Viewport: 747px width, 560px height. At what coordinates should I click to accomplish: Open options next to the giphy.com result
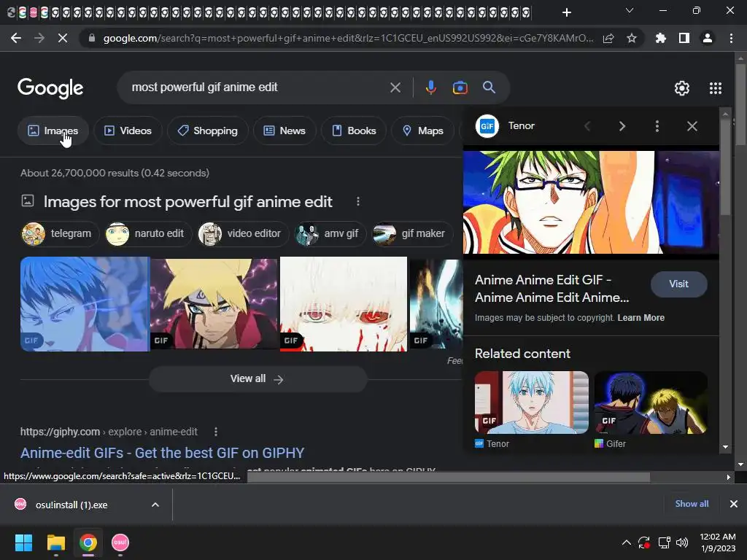pos(216,432)
